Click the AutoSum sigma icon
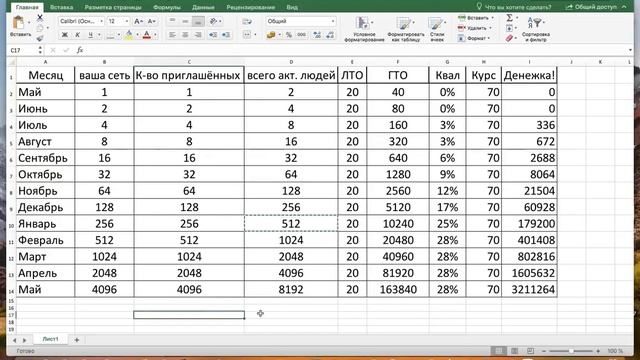Viewport: 640px width, 360px height. tap(509, 18)
